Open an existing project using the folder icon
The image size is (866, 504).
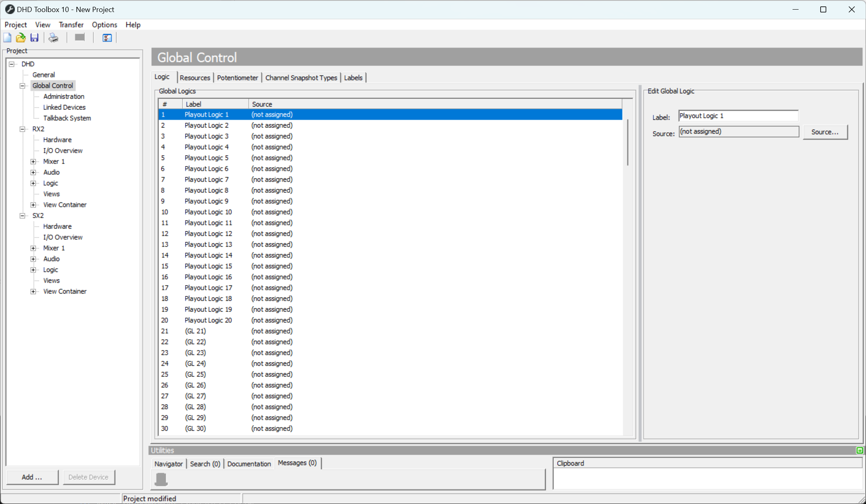20,37
